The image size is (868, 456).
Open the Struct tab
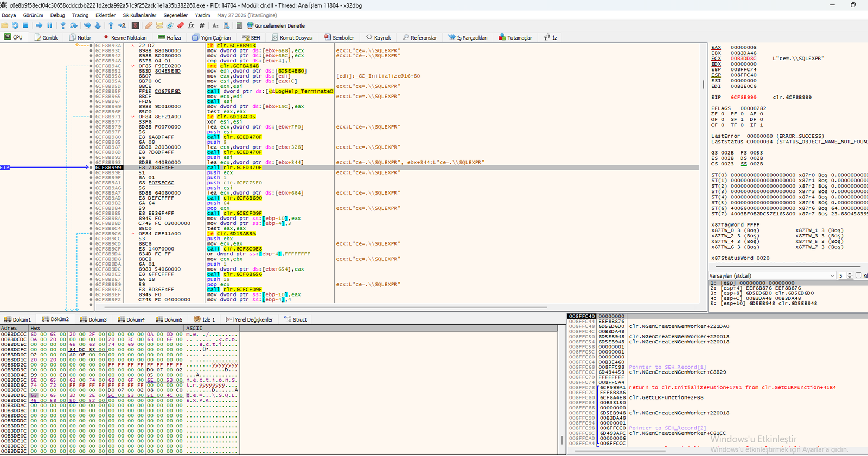coord(295,319)
